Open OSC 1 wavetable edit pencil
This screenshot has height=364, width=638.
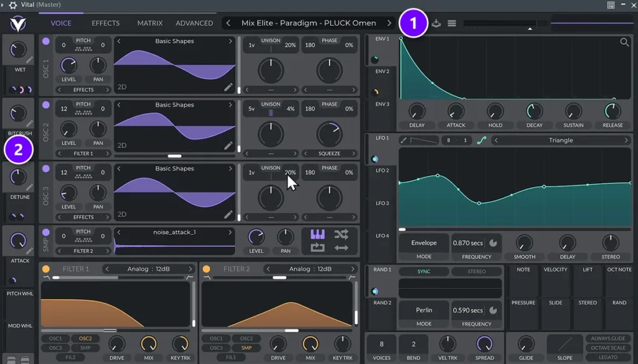(228, 87)
